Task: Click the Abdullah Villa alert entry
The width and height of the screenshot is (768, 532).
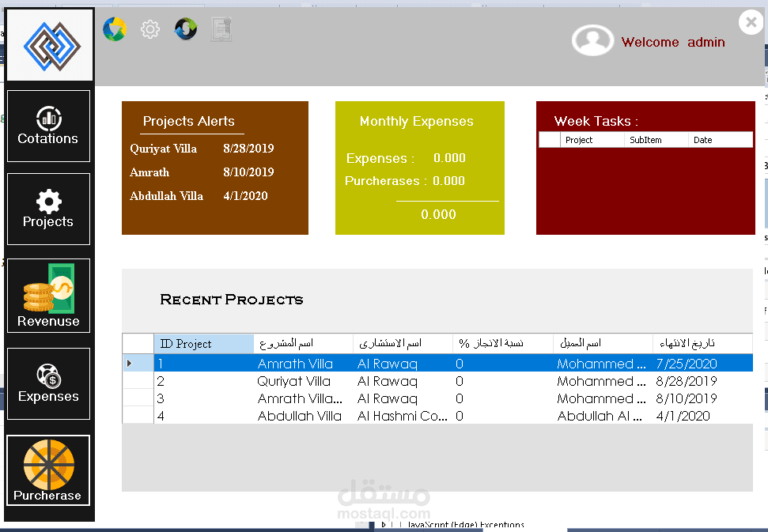Action: [x=166, y=196]
